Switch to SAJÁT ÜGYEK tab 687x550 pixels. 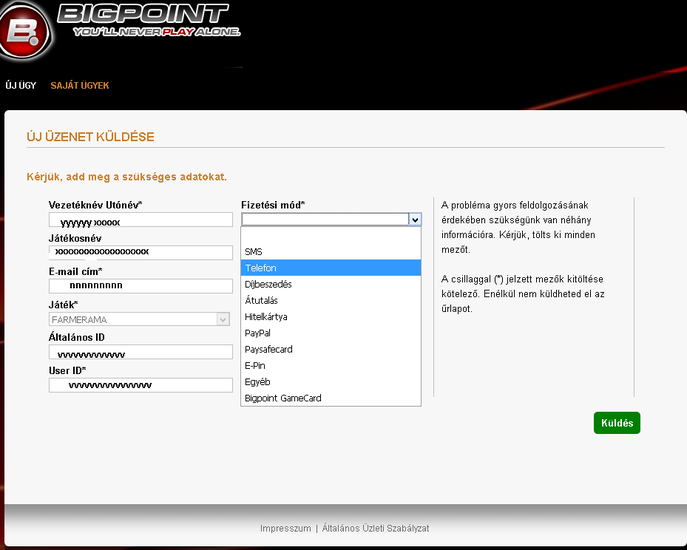point(80,86)
